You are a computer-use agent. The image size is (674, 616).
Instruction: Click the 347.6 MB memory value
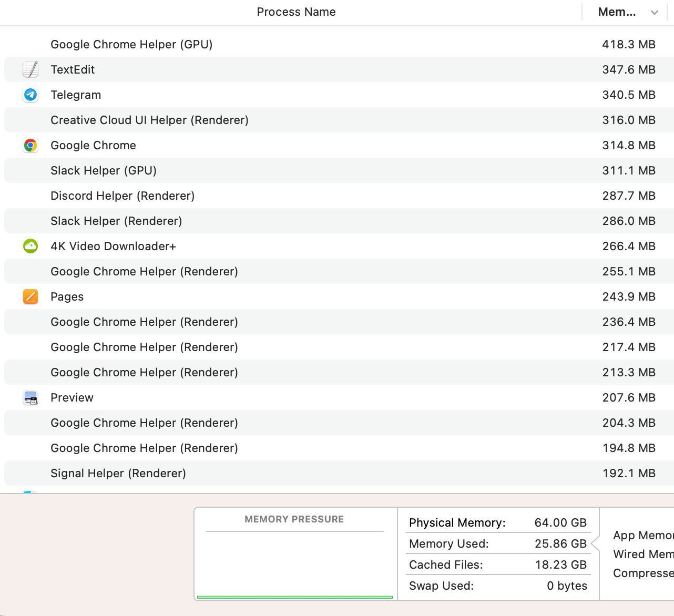pyautogui.click(x=629, y=69)
